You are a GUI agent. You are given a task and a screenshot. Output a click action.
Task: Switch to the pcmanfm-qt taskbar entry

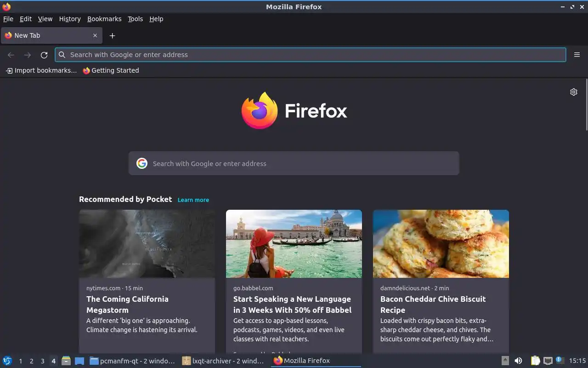[132, 361]
